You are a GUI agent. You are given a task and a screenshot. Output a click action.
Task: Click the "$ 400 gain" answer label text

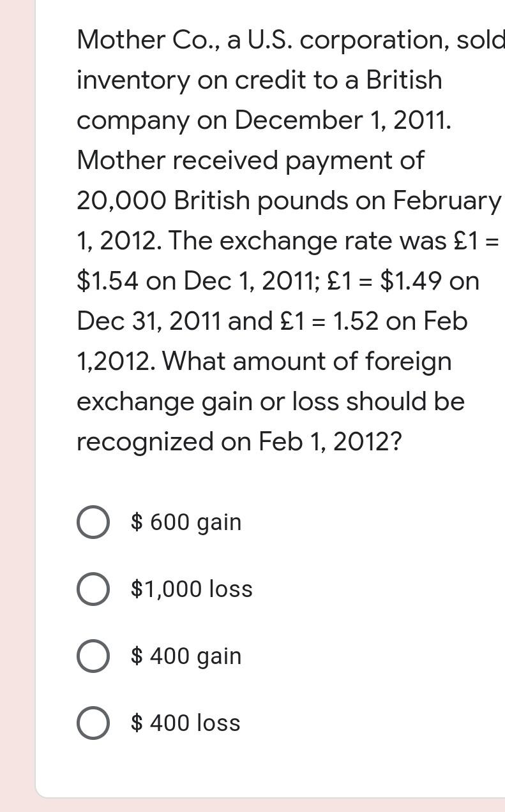click(186, 656)
